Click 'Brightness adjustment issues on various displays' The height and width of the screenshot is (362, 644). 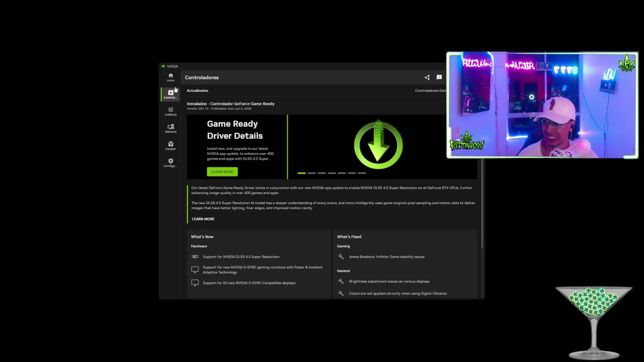pos(389,281)
